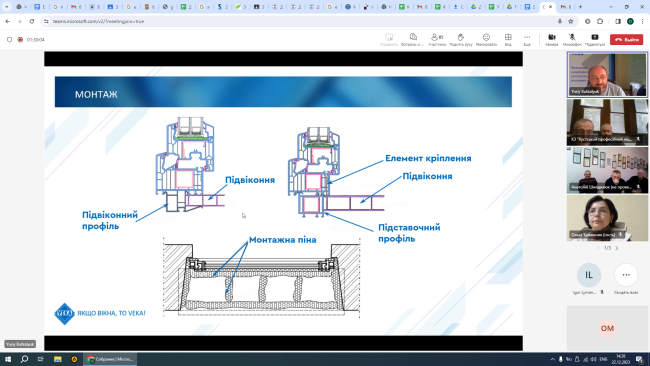Open the browser extensions puzzle icon
Screen dimensions: 650x366
(600, 21)
